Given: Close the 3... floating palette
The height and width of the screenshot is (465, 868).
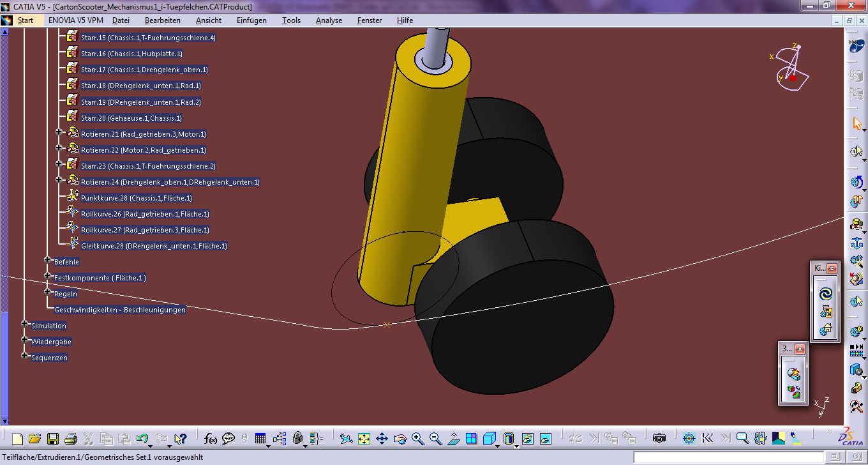Looking at the screenshot, I should pyautogui.click(x=800, y=349).
